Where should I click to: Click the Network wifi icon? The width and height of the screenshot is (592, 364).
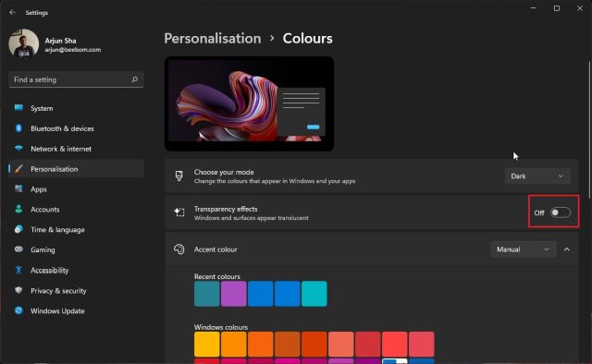(x=18, y=148)
